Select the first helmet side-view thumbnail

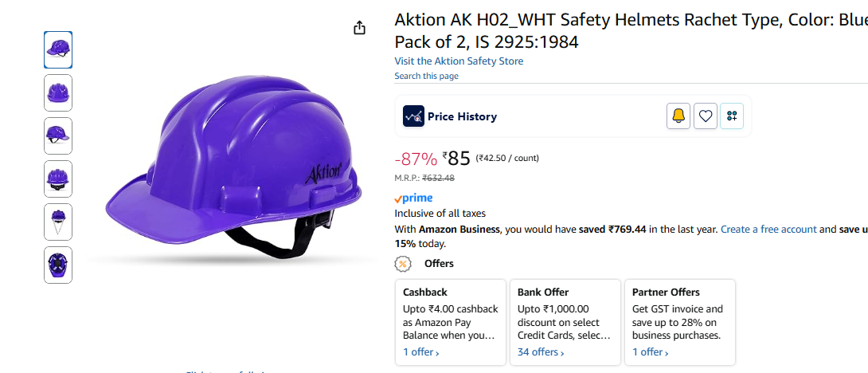pyautogui.click(x=58, y=49)
